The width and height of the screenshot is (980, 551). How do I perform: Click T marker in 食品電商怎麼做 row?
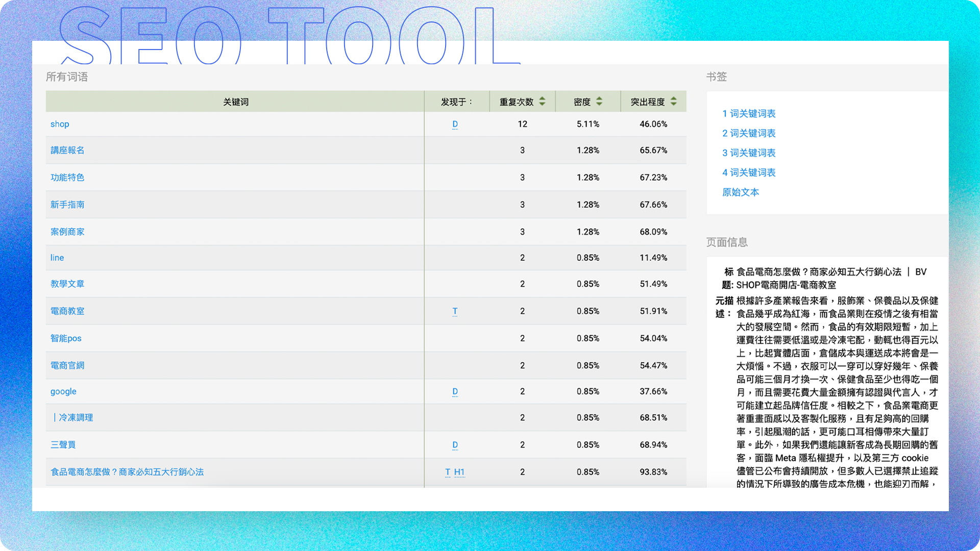point(448,472)
